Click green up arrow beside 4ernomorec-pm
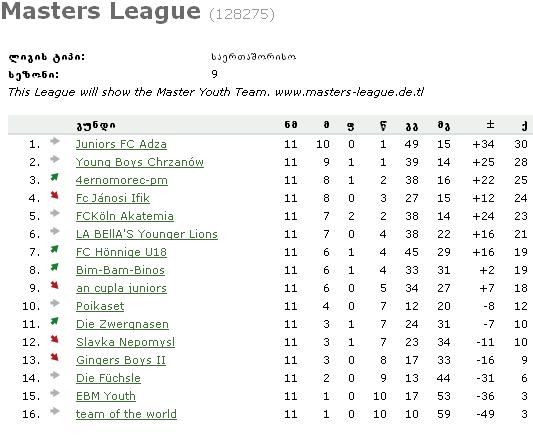533x437 pixels. click(x=54, y=177)
